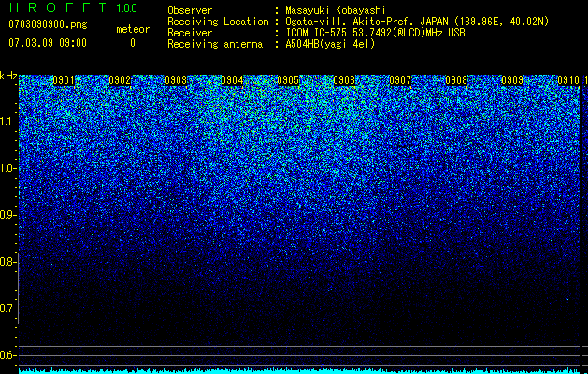Click the 0904 time marker

point(232,80)
